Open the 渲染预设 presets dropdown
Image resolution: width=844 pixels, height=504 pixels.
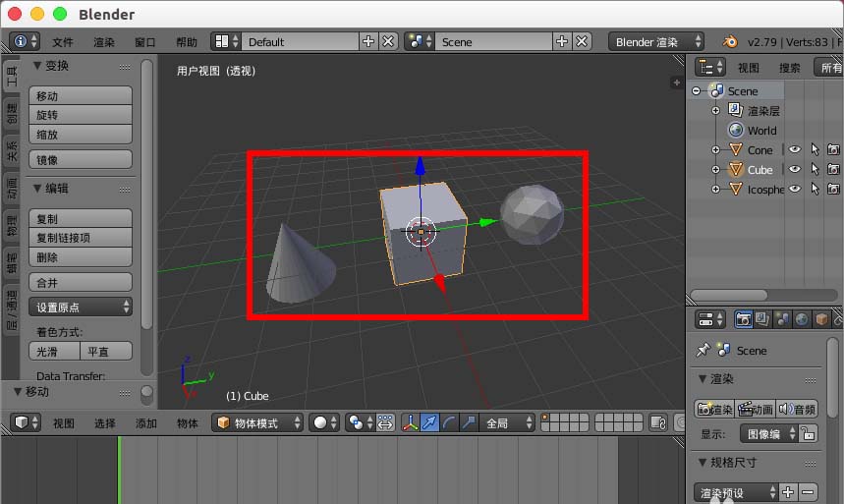pos(736,492)
